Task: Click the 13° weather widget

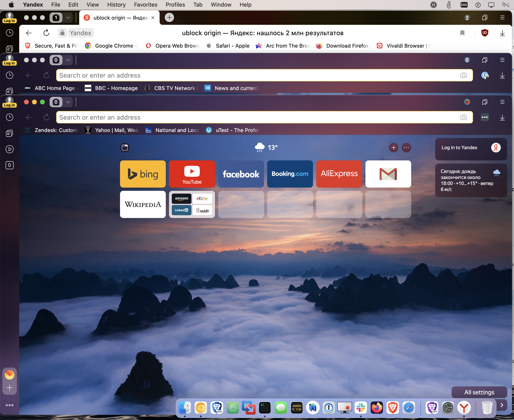Action: (266, 148)
